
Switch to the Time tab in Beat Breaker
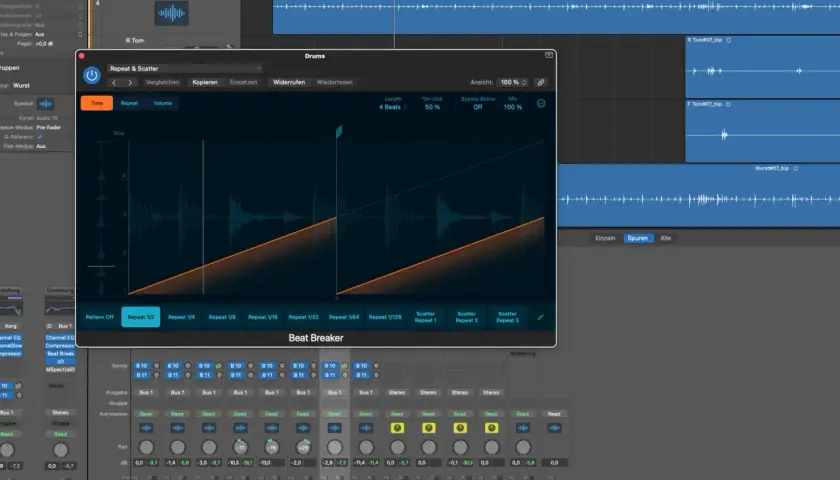tap(97, 103)
